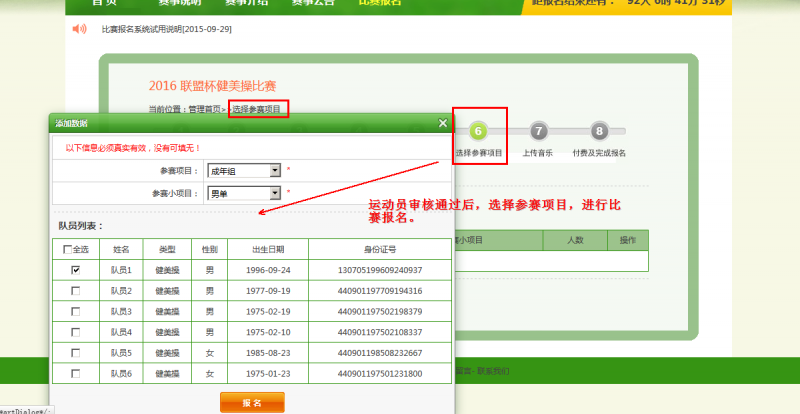The width and height of the screenshot is (800, 414).
Task: Toggle the 全选 select-all checkbox
Action: pyautogui.click(x=68, y=249)
